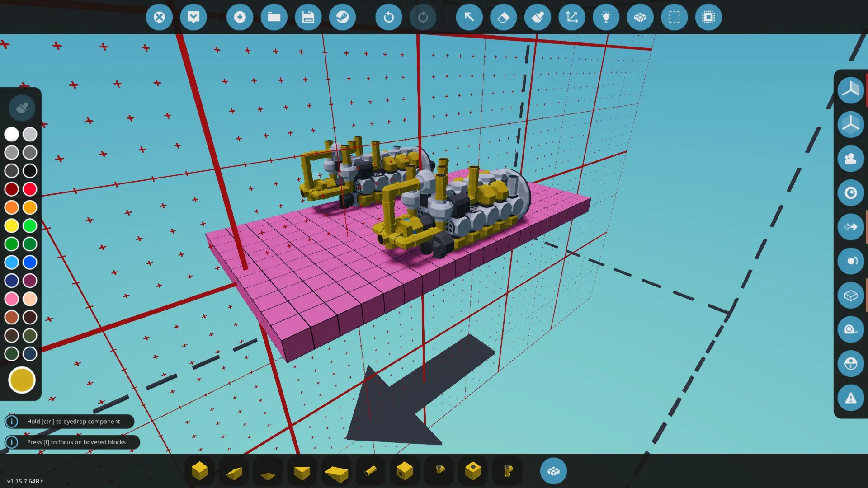The height and width of the screenshot is (488, 868).
Task: Open the warning triangle errors icon
Action: pyautogui.click(x=850, y=398)
